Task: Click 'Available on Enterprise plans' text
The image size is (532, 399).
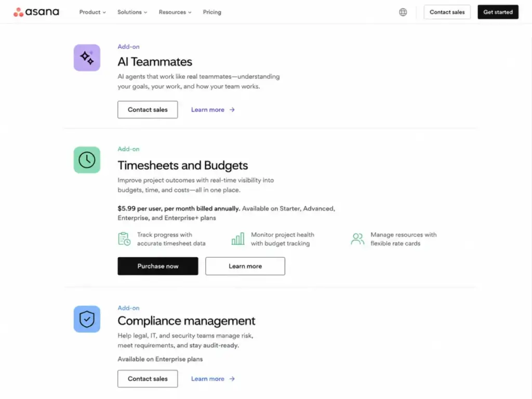Action: click(x=160, y=359)
